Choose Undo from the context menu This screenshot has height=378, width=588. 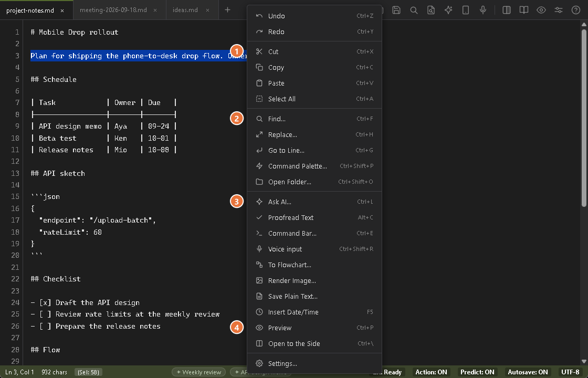[314, 16]
